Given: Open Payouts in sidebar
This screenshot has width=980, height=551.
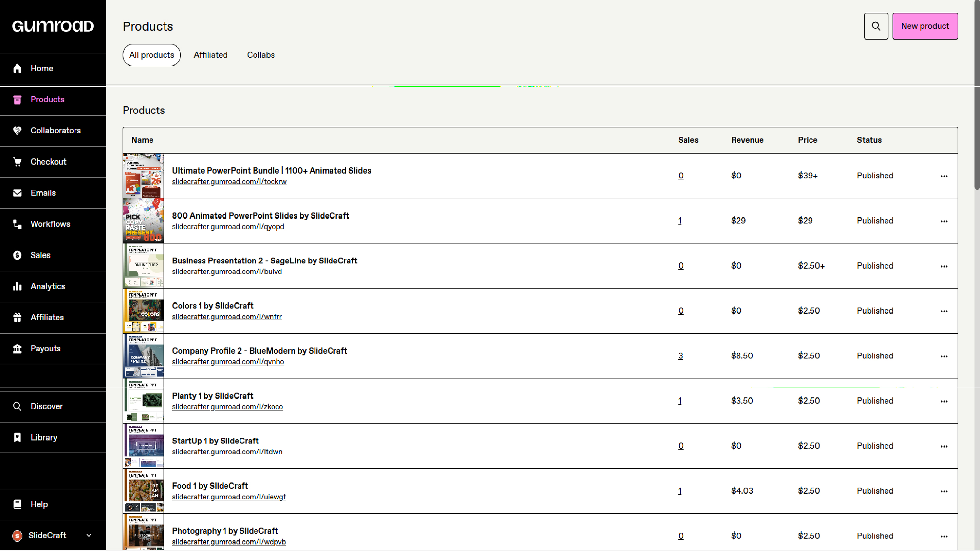Looking at the screenshot, I should [x=53, y=349].
